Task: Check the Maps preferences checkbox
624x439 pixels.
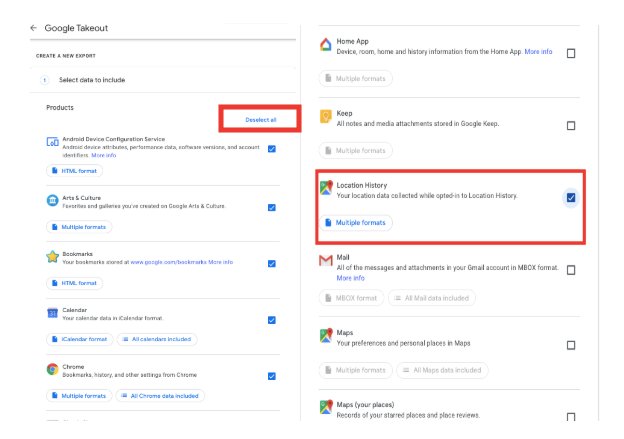Action: [571, 345]
